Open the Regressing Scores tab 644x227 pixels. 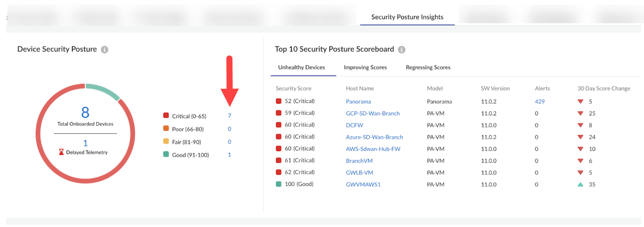click(428, 68)
